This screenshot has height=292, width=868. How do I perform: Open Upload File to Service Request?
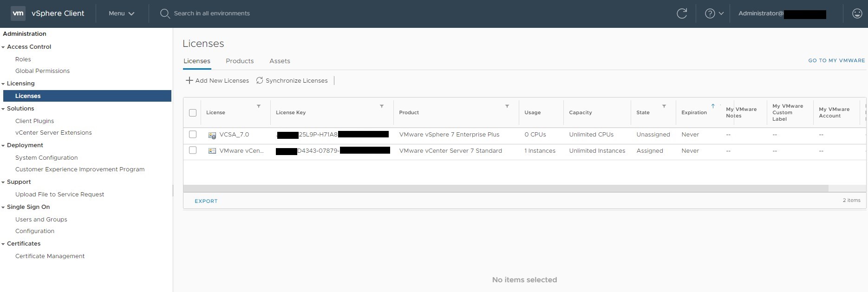(59, 194)
